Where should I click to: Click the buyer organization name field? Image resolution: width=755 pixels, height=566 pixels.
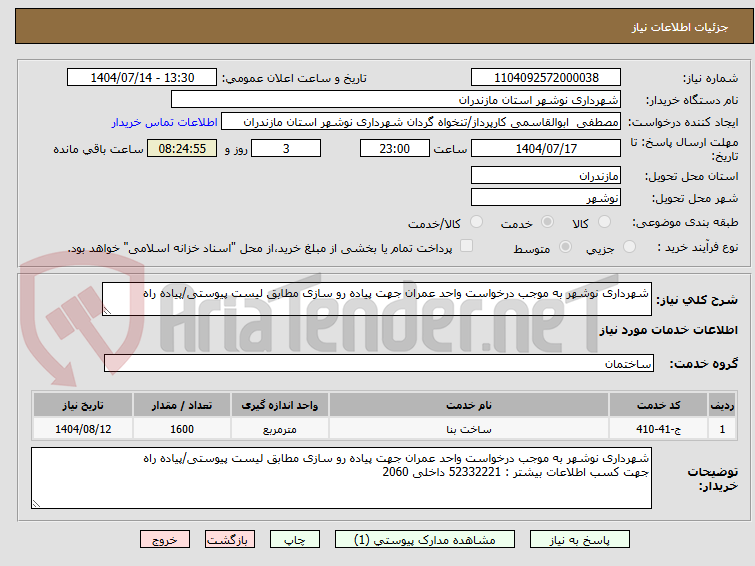(396, 100)
